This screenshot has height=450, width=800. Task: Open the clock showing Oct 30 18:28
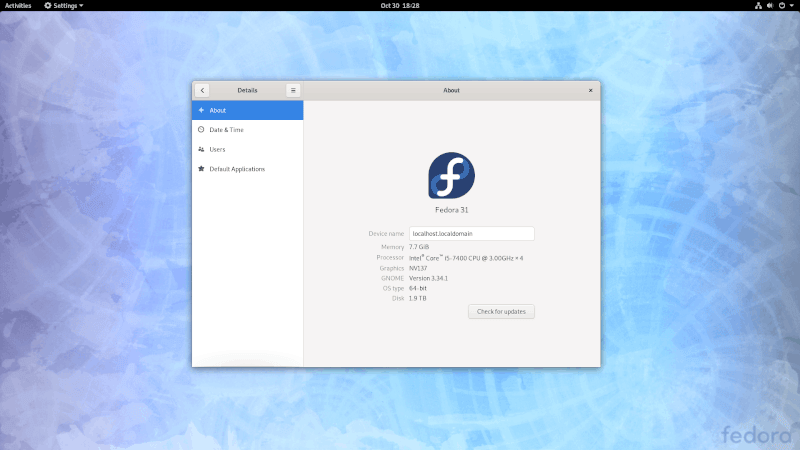399,5
